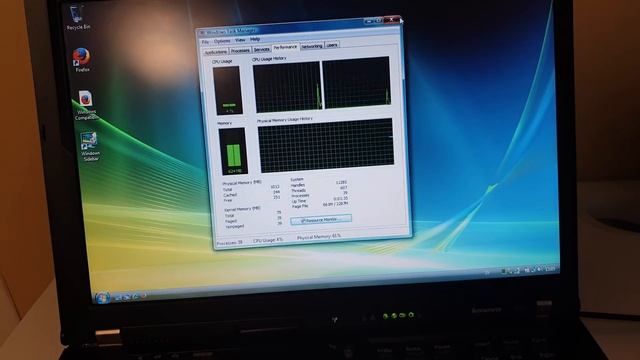This screenshot has width=640, height=360.
Task: Switch to the Networking tab
Action: [x=312, y=47]
